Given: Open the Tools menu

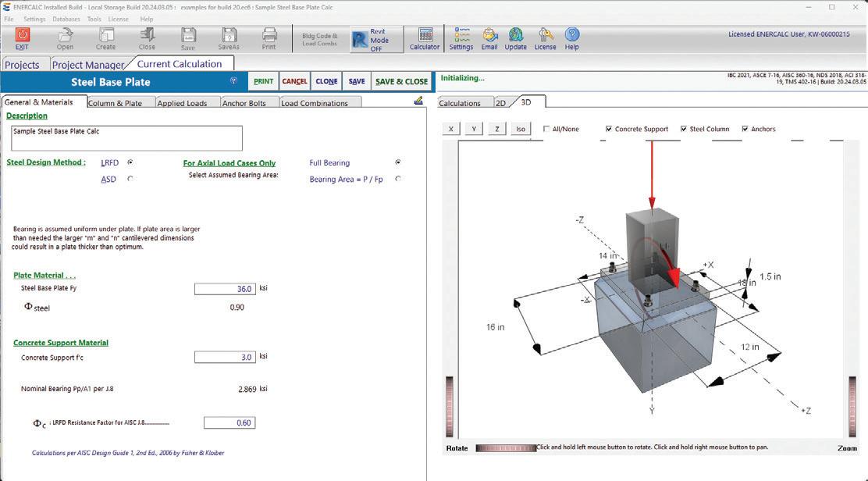Looking at the screenshot, I should 94,19.
